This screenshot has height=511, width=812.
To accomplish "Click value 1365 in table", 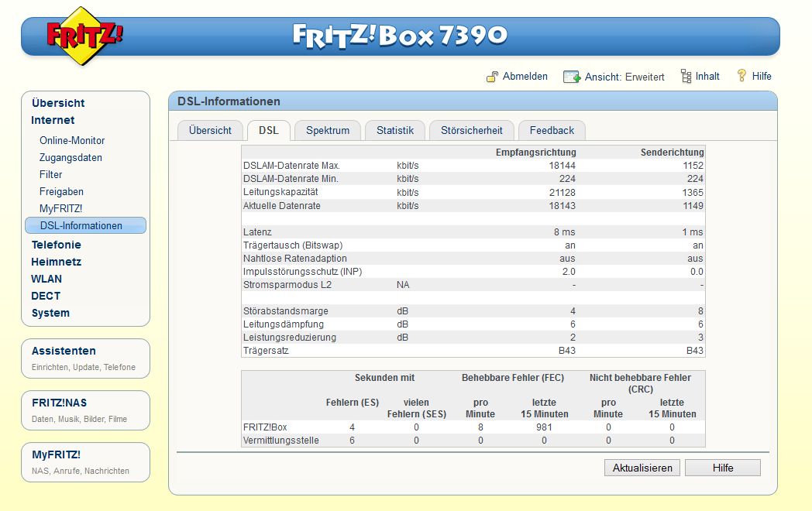I will pyautogui.click(x=693, y=192).
